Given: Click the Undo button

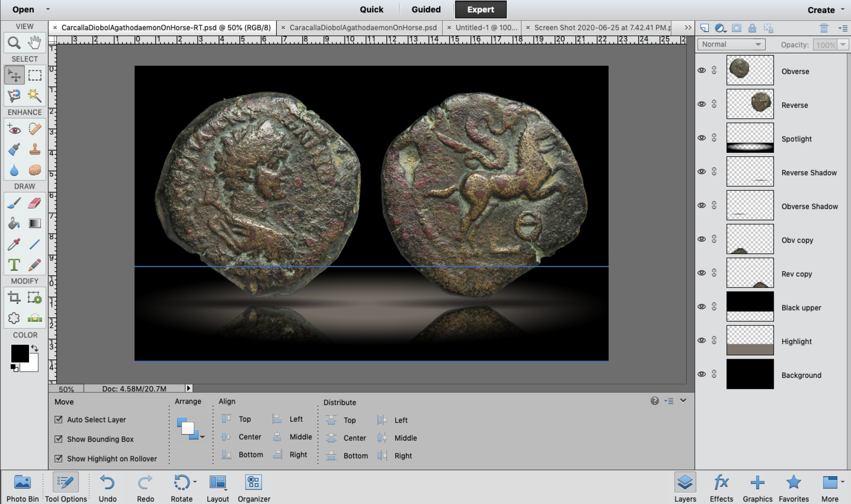Looking at the screenshot, I should click(107, 486).
